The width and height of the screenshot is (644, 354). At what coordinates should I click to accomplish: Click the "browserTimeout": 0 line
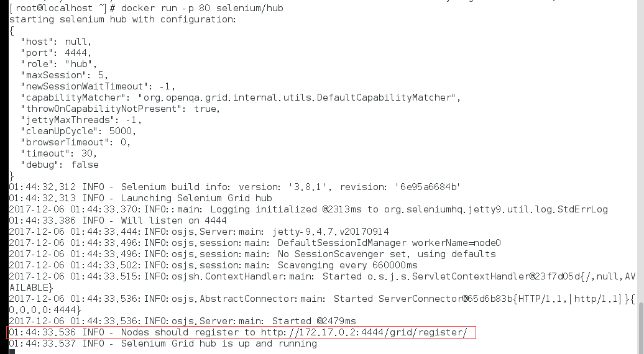(x=76, y=142)
